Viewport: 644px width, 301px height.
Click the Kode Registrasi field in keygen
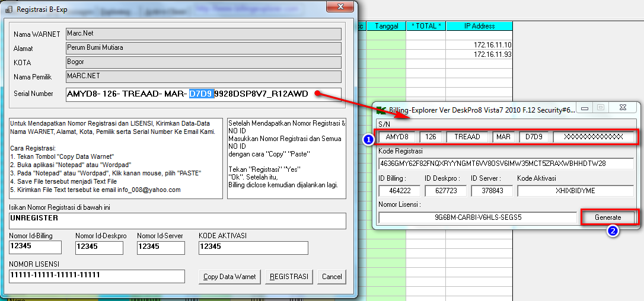[506, 164]
